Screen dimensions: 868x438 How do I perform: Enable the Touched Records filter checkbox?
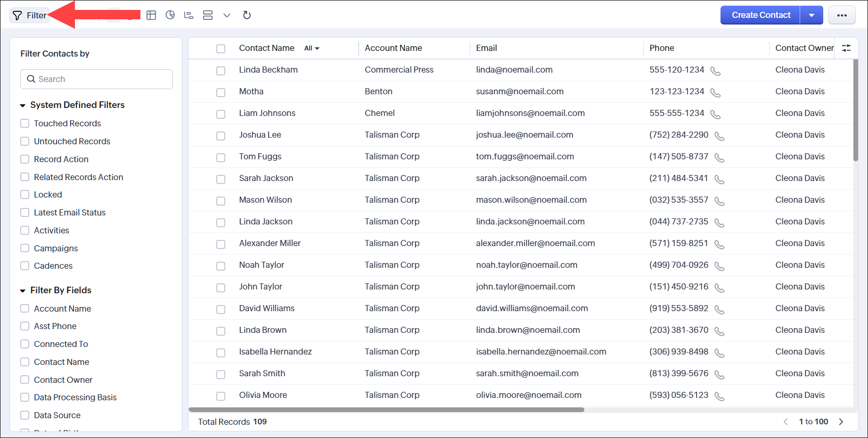(25, 124)
